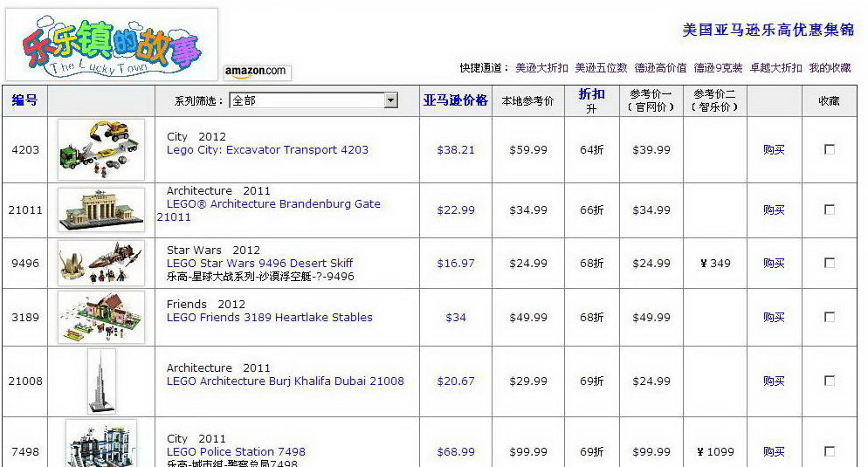Click 购买 for Burj Khalifa 21008
Screen dimensions: 868x467
[774, 381]
